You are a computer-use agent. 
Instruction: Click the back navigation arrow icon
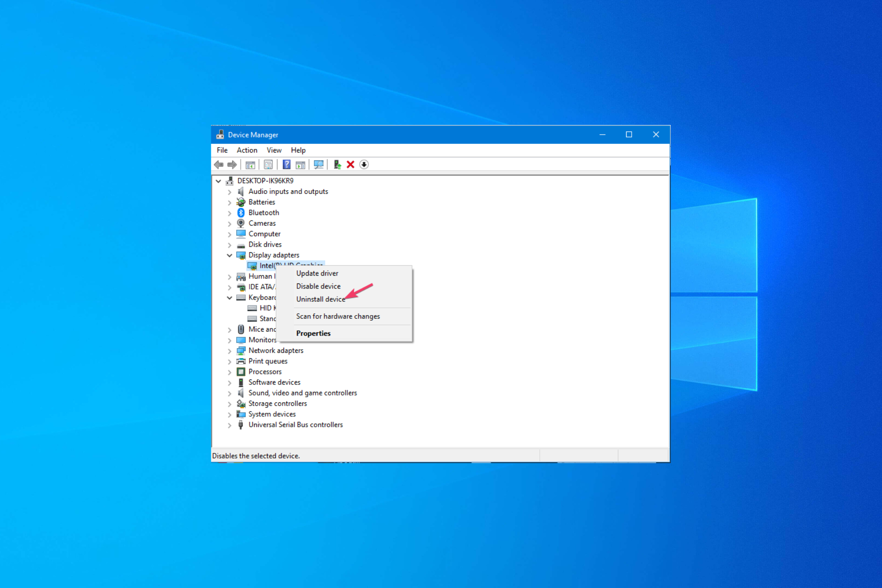[219, 164]
